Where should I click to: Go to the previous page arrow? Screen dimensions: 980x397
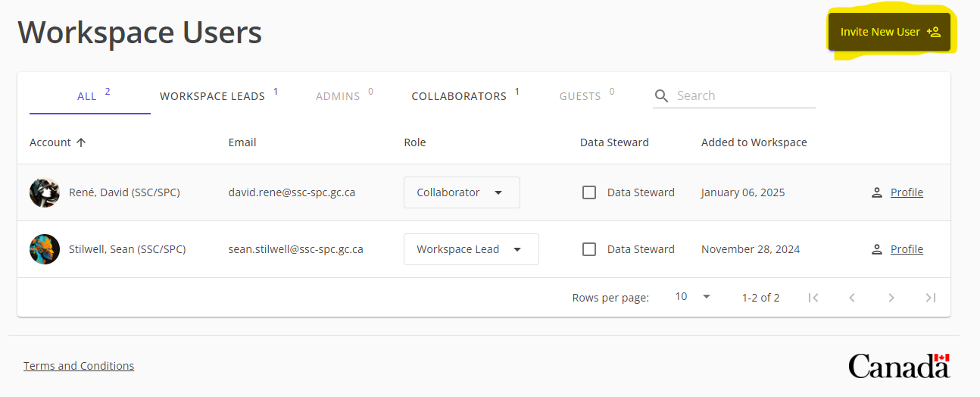852,298
